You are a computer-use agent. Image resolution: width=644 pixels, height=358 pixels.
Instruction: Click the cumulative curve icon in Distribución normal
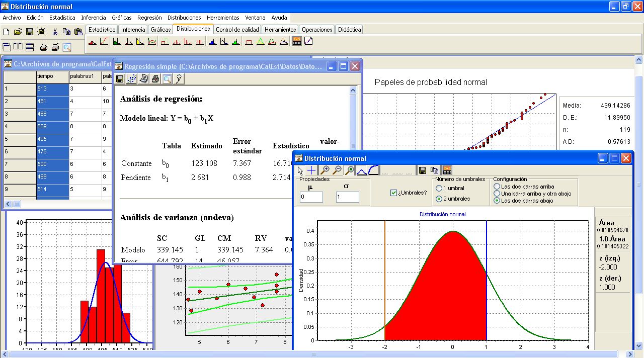[373, 170]
